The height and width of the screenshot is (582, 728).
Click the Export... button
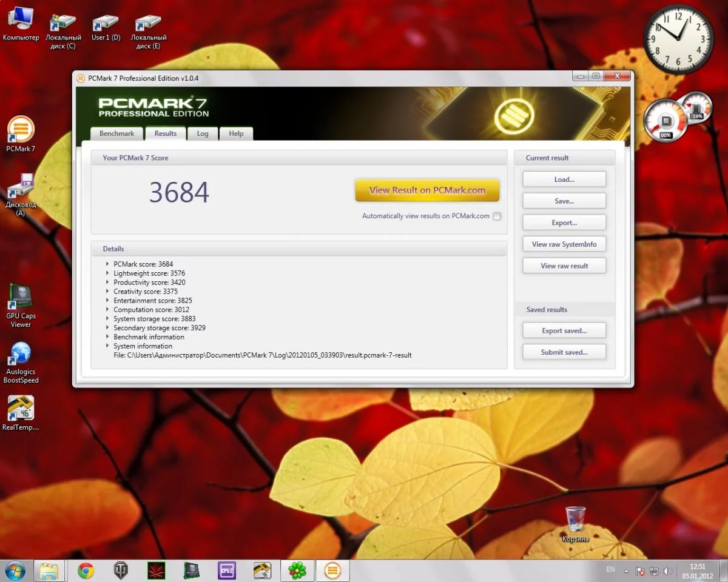coord(564,222)
